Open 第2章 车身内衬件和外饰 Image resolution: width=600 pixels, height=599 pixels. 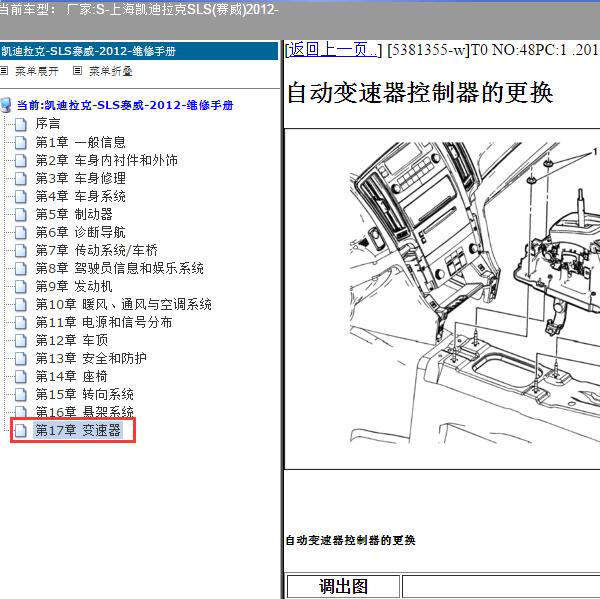pos(106,160)
